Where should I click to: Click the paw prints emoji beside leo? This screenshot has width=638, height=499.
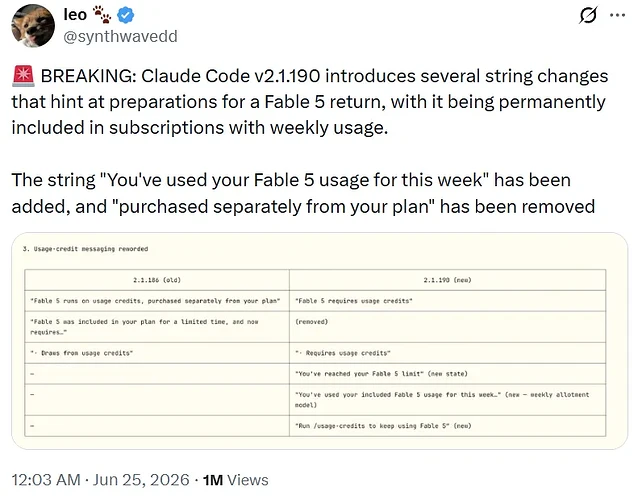pyautogui.click(x=102, y=15)
